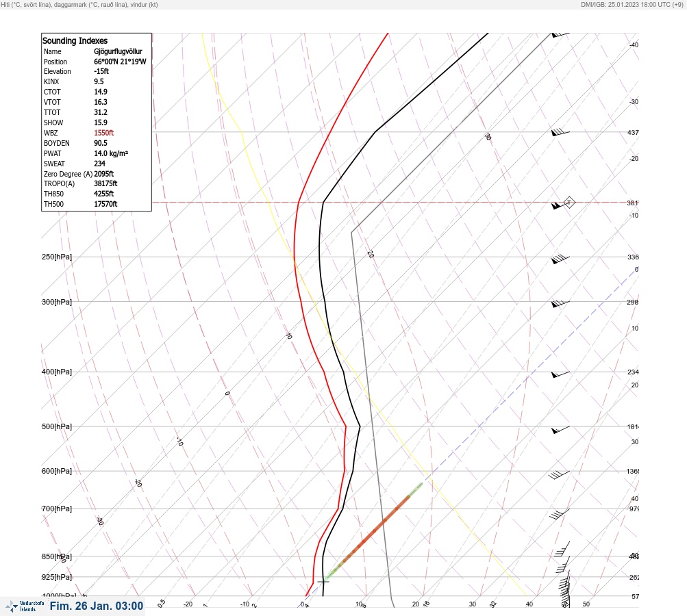Image resolution: width=687 pixels, height=616 pixels.
Task: Click the wind barb at the 250 hPa level
Action: click(x=560, y=259)
